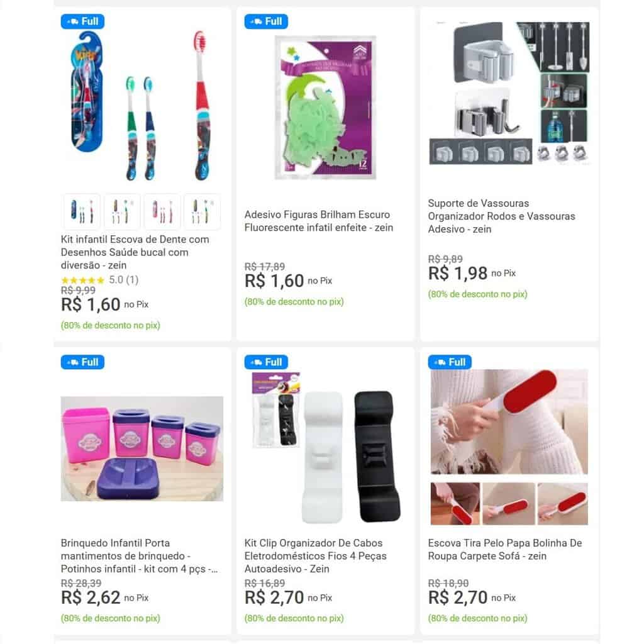This screenshot has width=644, height=644.
Task: Click the green glow sticker product image
Action: point(325,108)
